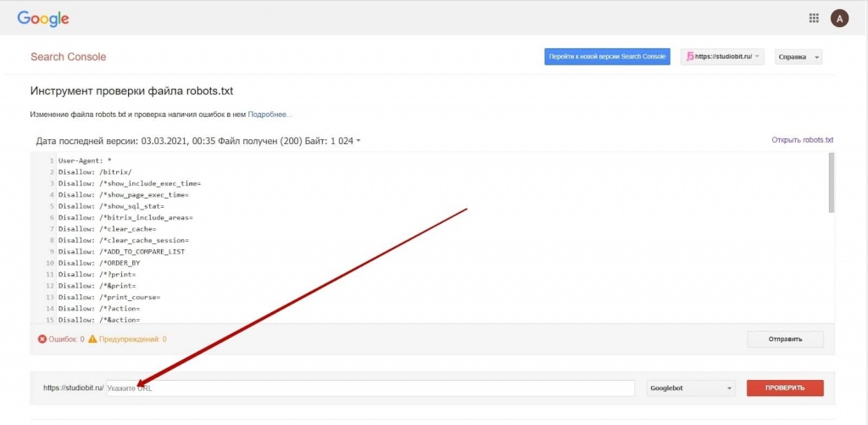Expand the latest version date dropdown
The height and width of the screenshot is (425, 868).
pos(359,141)
